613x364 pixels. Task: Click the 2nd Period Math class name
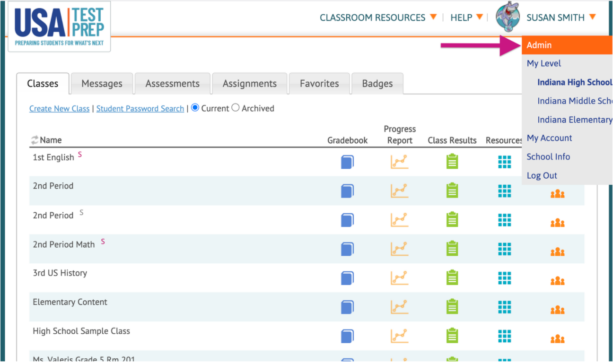point(64,244)
